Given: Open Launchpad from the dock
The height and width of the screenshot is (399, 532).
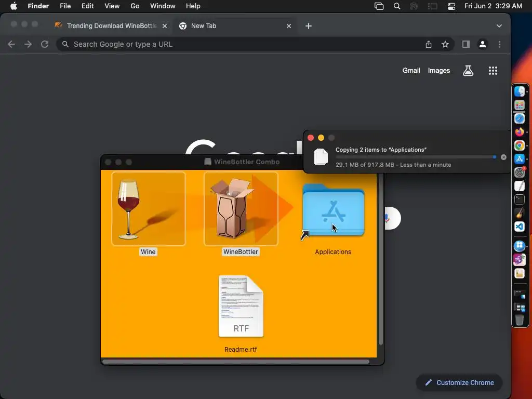Looking at the screenshot, I should click(x=520, y=105).
